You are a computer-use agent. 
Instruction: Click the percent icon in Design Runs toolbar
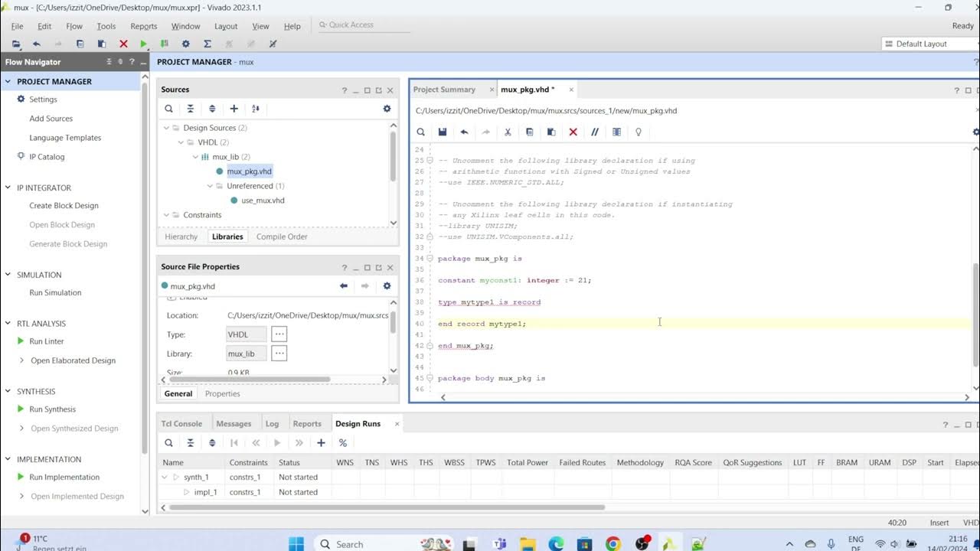[x=343, y=442]
